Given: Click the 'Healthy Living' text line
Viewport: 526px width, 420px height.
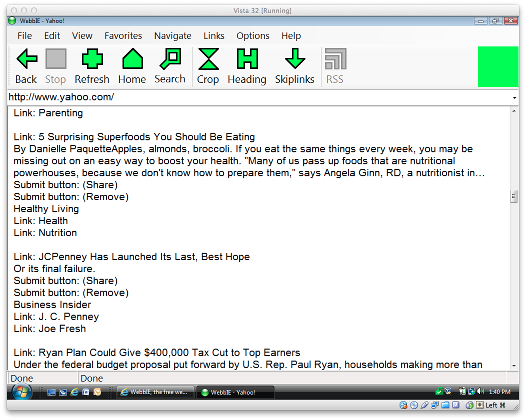Looking at the screenshot, I should click(x=46, y=209).
